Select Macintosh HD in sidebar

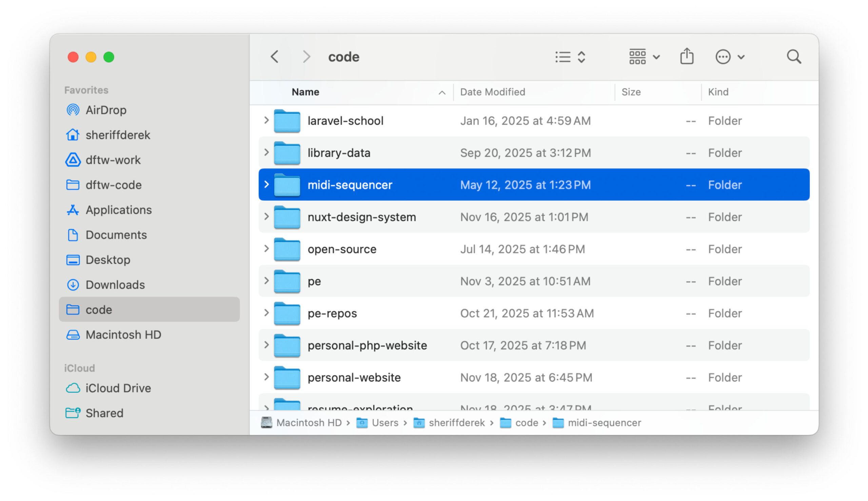pos(123,335)
